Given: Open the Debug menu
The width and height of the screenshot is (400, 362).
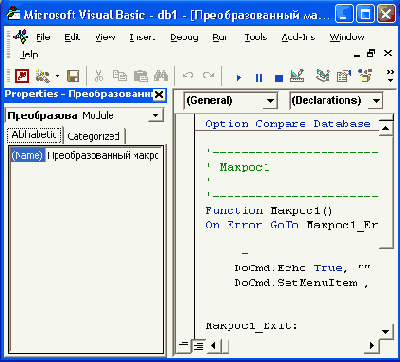Looking at the screenshot, I should 184,37.
